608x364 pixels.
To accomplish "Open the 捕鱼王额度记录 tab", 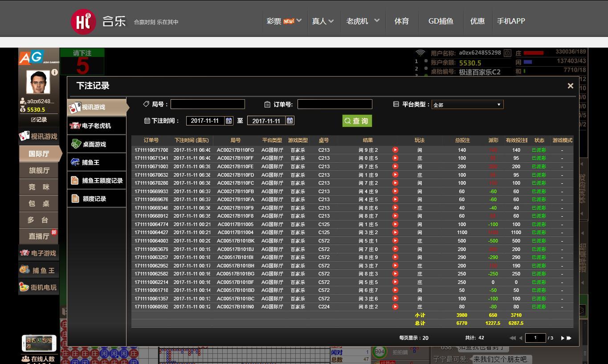I will pyautogui.click(x=97, y=181).
